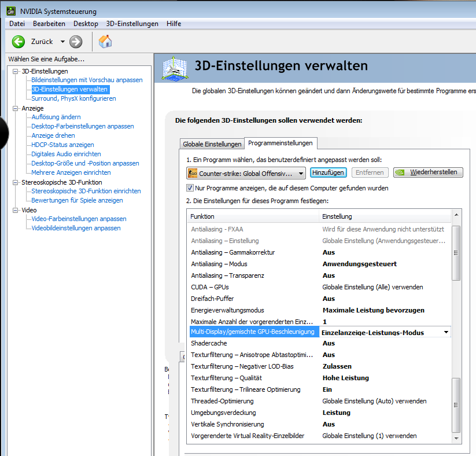Click the NVIDIA Systemsteuerung title bar icon
476x456 pixels.
10,11
